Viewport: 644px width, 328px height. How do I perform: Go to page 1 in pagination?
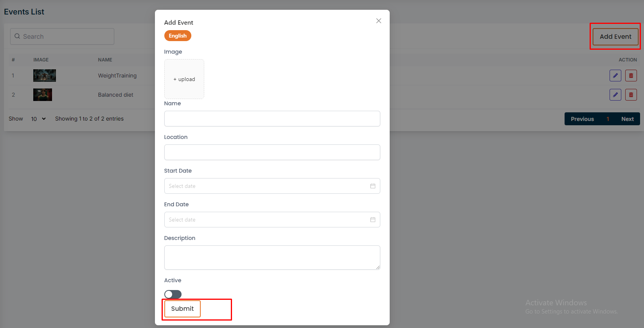tap(608, 119)
